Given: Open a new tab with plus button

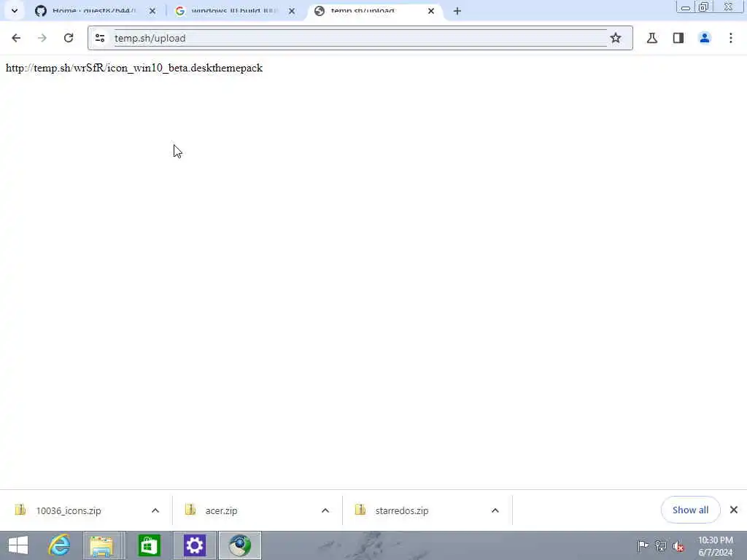Looking at the screenshot, I should pyautogui.click(x=457, y=10).
